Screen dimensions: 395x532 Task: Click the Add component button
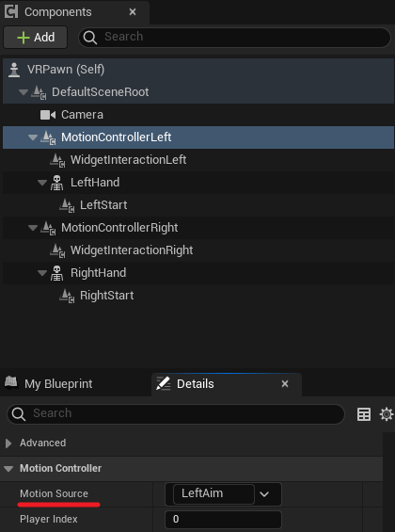click(35, 38)
